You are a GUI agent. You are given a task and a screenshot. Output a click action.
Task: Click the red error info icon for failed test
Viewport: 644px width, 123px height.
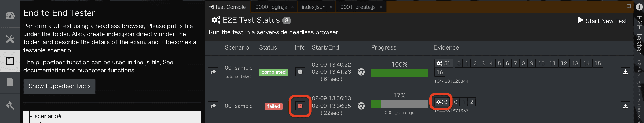tap(300, 106)
